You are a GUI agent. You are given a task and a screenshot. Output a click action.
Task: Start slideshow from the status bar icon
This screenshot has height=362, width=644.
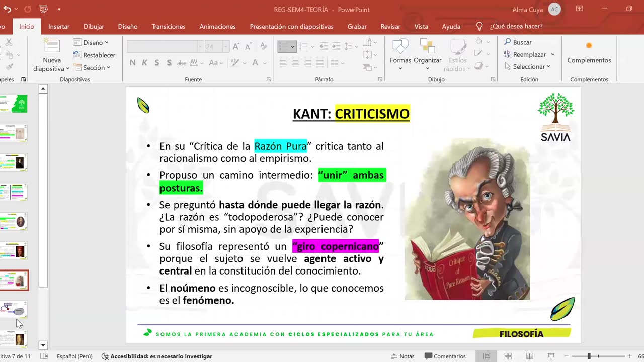(550, 356)
